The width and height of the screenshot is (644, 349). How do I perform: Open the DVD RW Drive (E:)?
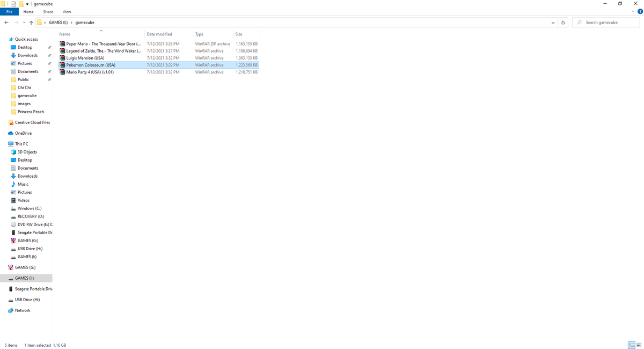tap(34, 224)
